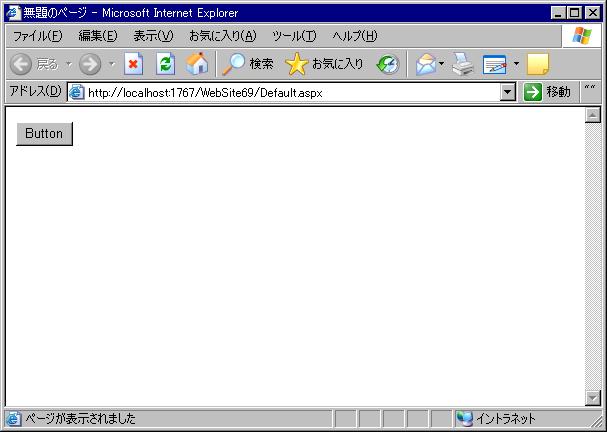607x432 pixels.
Task: Print the page with printer icon
Action: click(x=463, y=64)
